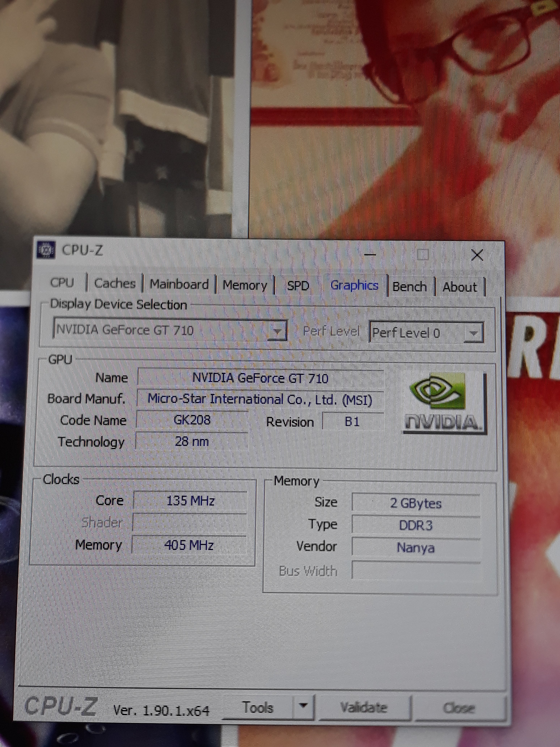Open the Caches tab
This screenshot has width=560, height=747.
point(115,283)
